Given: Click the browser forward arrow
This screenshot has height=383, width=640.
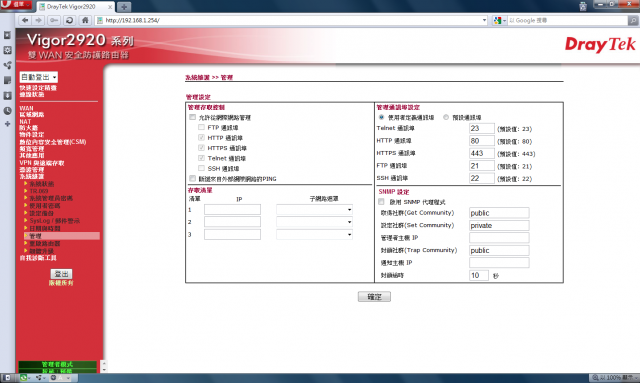Looking at the screenshot, I should [x=38, y=20].
